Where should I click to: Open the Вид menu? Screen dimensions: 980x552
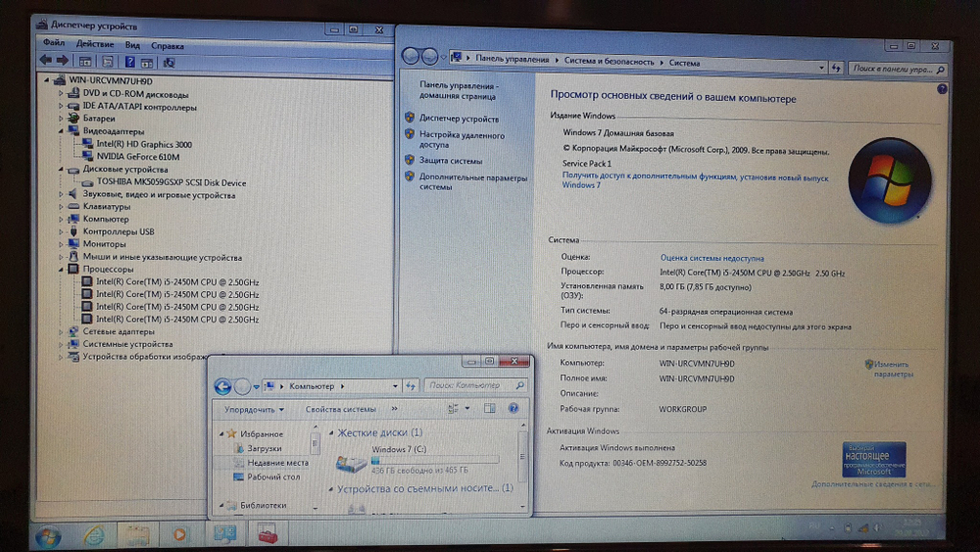pos(132,45)
